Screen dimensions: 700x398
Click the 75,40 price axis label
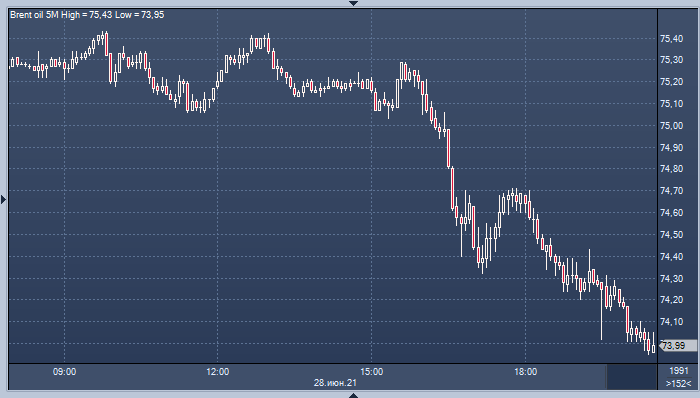click(671, 39)
